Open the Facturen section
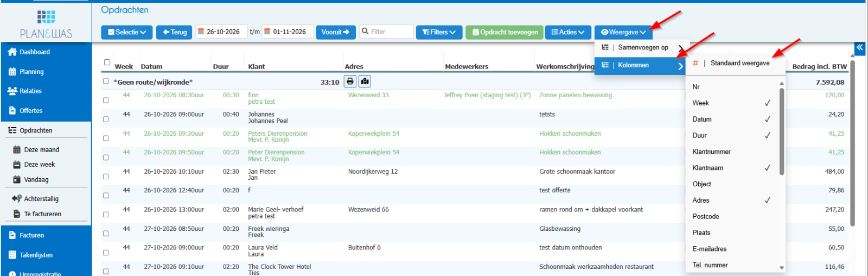Screen dimensions: 868x276 point(32,235)
